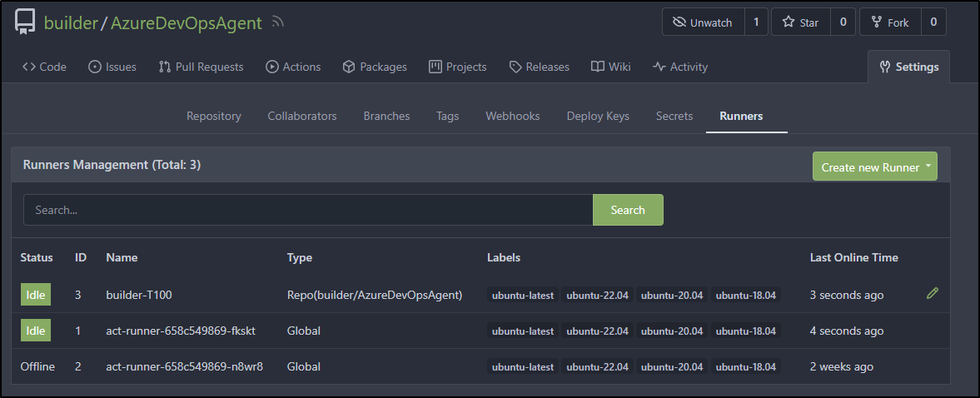Click the Last Online Time column header
This screenshot has height=398, width=980.
click(853, 257)
